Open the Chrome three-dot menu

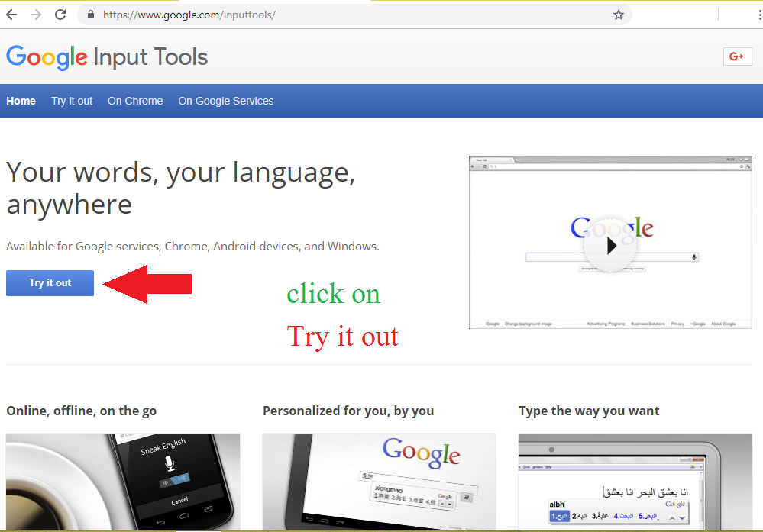760,15
